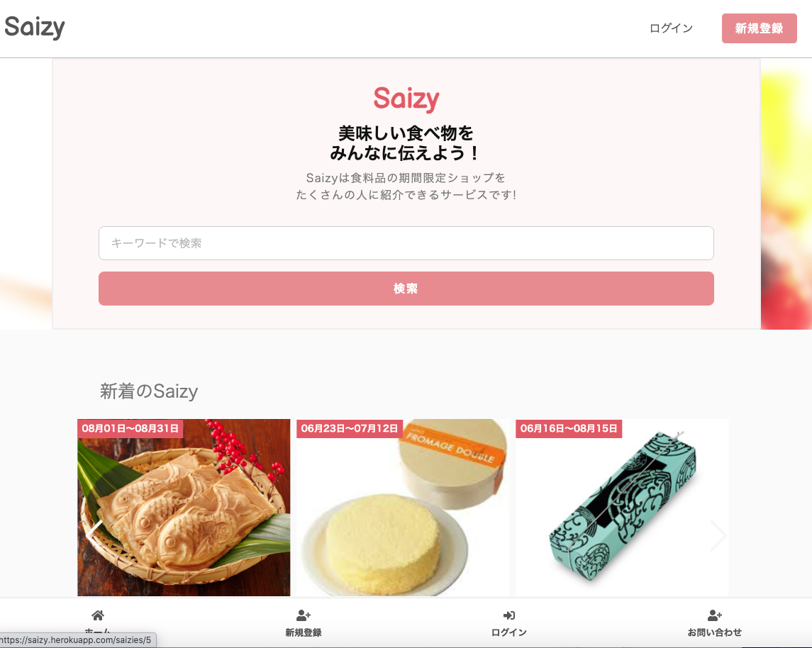Select the ログイン label in bottom navigation
The height and width of the screenshot is (648, 812).
tap(509, 632)
